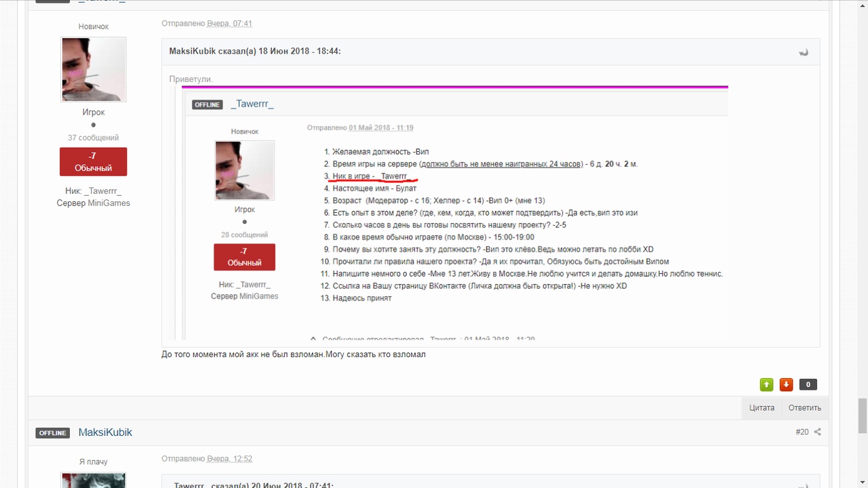Screen dimensions: 868x488
Task: Click text 'Отправлено Вчера, 07:41'
Action: (x=207, y=24)
